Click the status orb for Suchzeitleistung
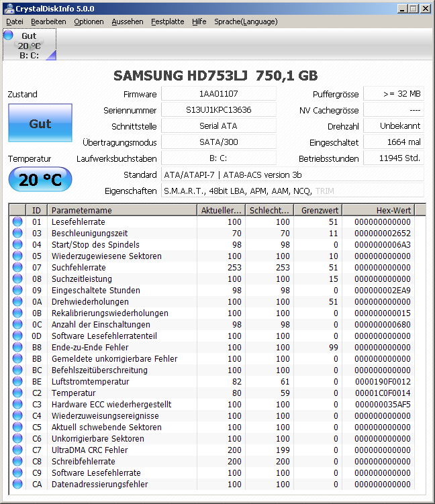The image size is (435, 504). (x=17, y=279)
